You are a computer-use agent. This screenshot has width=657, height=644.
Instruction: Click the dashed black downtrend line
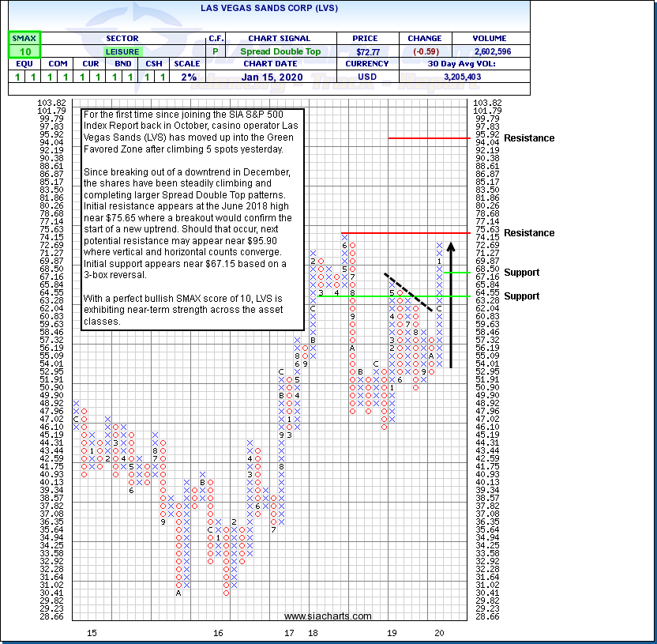[408, 292]
